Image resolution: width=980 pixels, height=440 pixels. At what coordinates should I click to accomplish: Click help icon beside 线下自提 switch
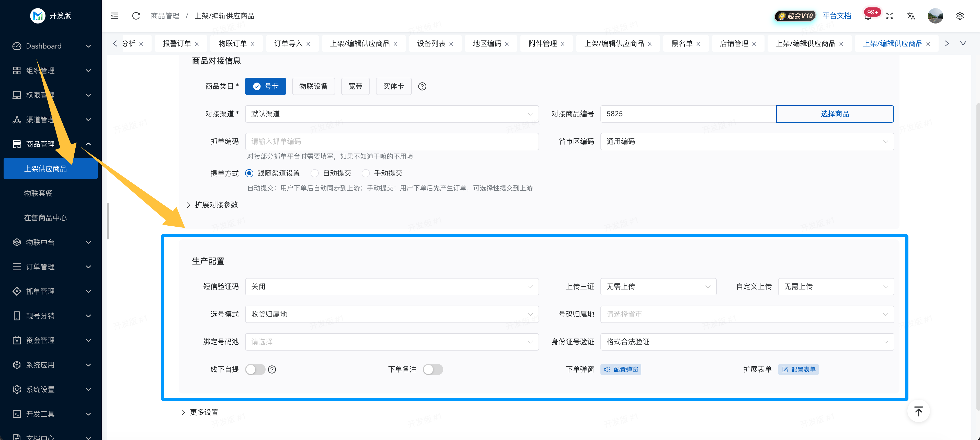(272, 369)
